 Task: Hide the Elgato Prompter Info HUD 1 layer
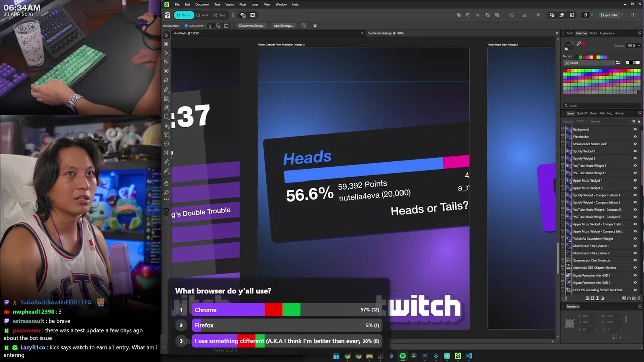pos(635,275)
